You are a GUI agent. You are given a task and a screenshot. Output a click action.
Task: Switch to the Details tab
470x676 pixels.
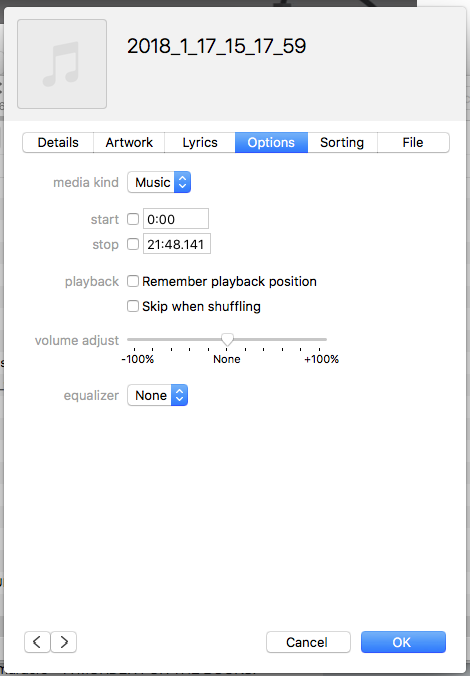58,143
